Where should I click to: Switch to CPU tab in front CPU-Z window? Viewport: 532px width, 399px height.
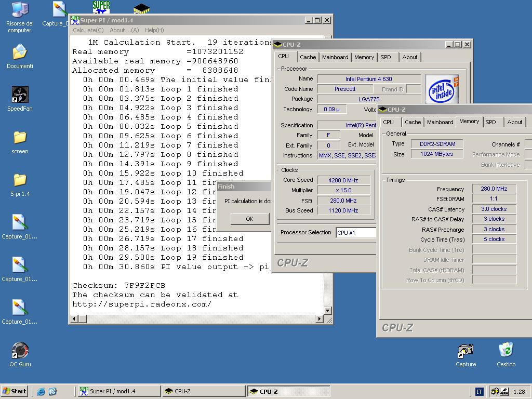tap(388, 122)
